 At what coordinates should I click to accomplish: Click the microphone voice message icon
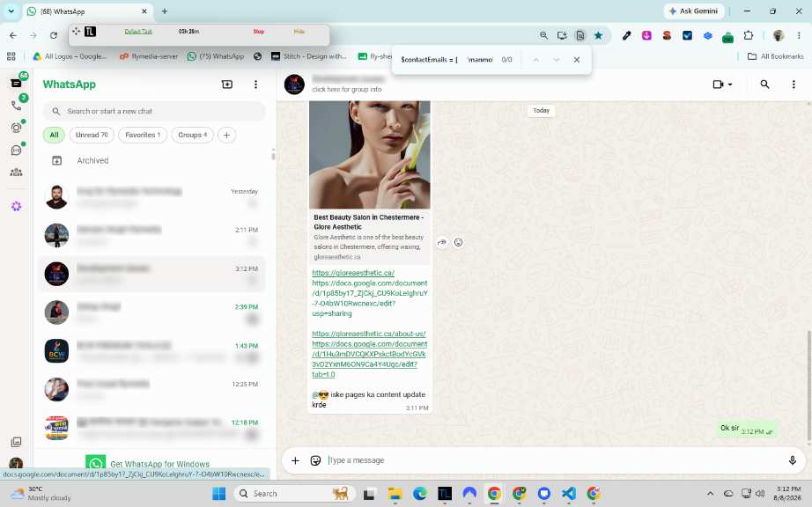point(792,460)
